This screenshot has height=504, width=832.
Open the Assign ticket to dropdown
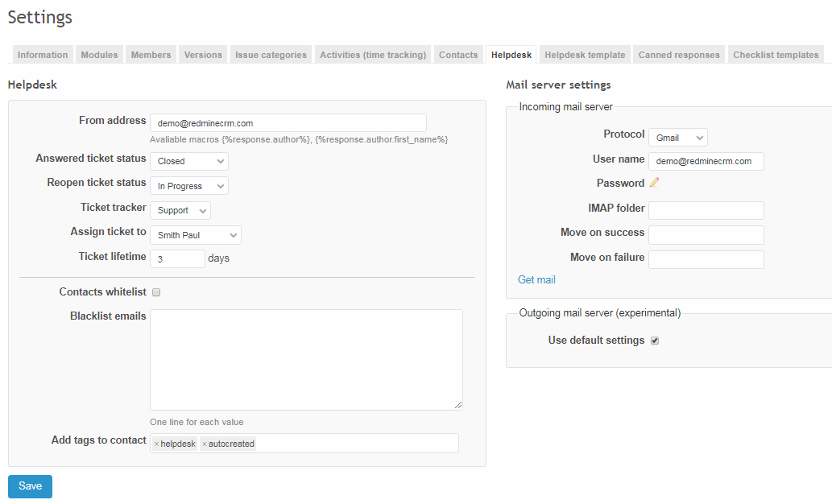[195, 235]
